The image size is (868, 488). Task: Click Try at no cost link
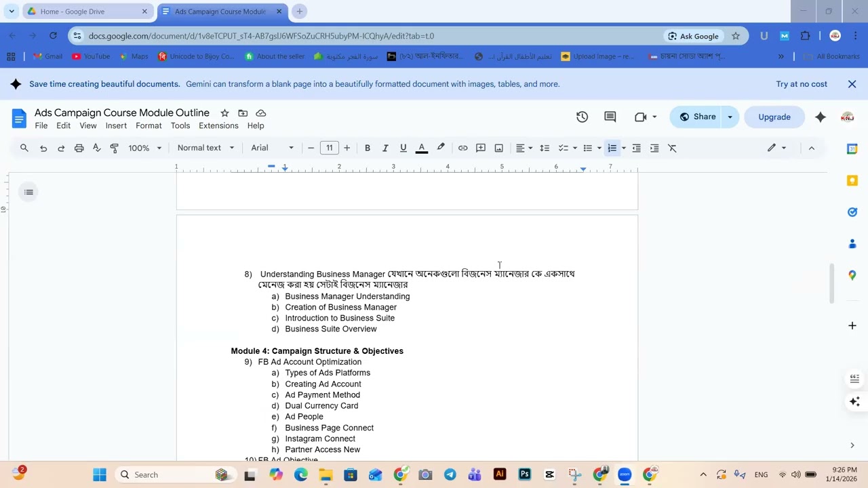point(802,84)
